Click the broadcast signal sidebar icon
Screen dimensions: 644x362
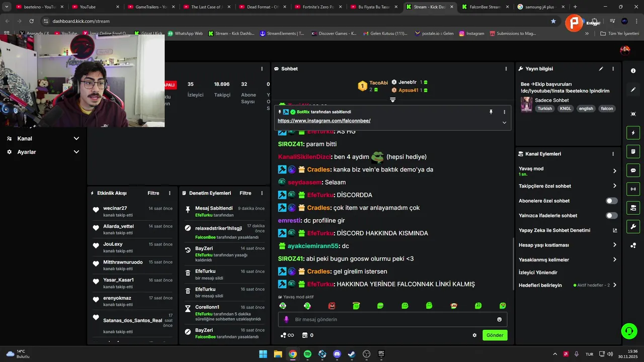633,189
